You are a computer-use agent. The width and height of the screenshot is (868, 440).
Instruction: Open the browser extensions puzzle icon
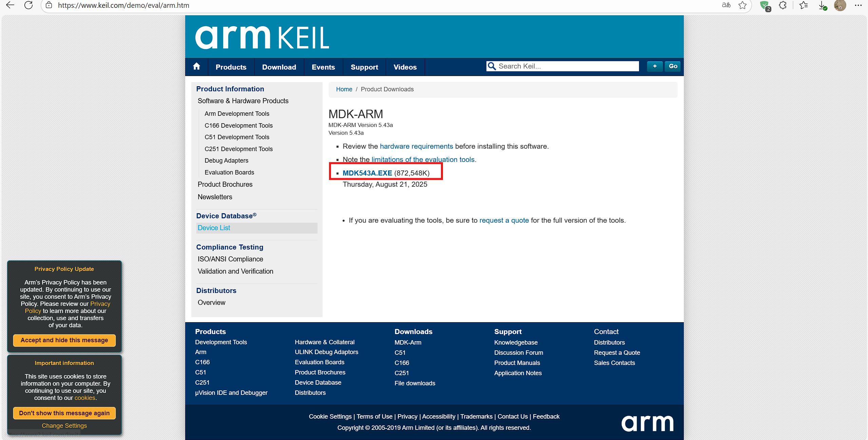[783, 5]
